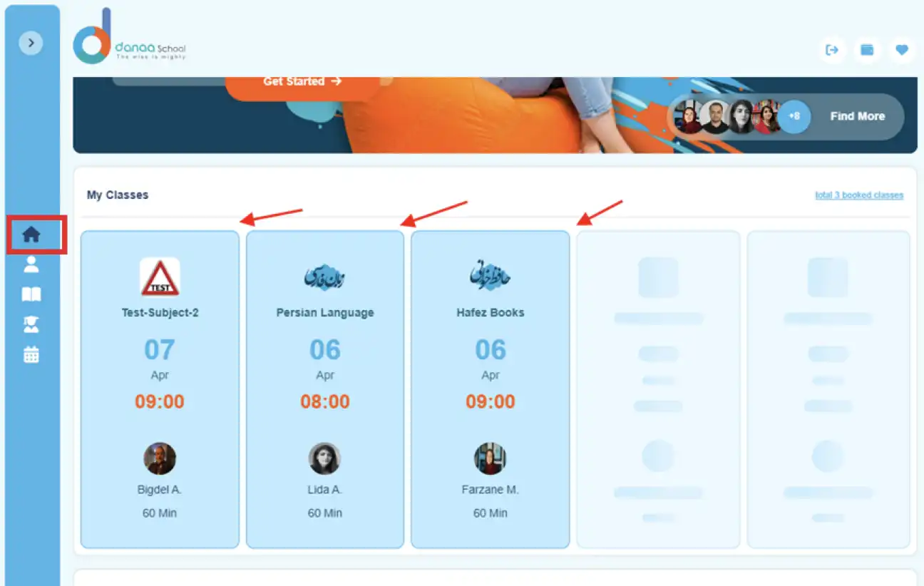Open the Hafez Books class card
This screenshot has width=924, height=586.
pos(491,389)
